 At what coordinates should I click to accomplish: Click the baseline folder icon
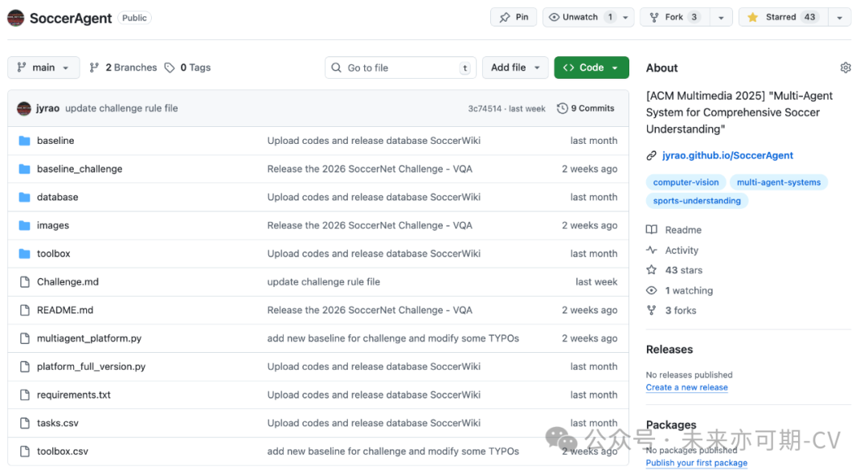point(24,141)
